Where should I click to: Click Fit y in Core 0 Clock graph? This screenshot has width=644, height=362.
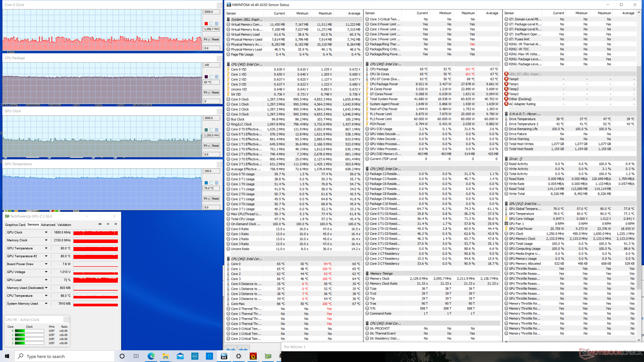(207, 40)
